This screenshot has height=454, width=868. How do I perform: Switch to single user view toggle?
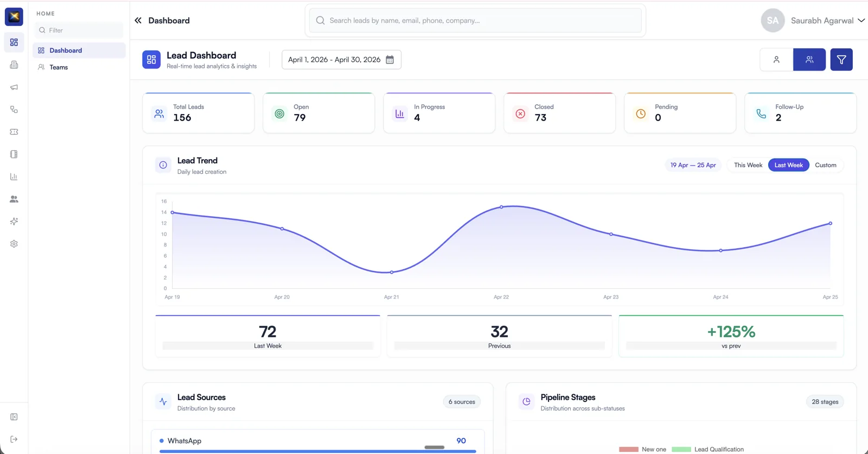click(x=776, y=60)
